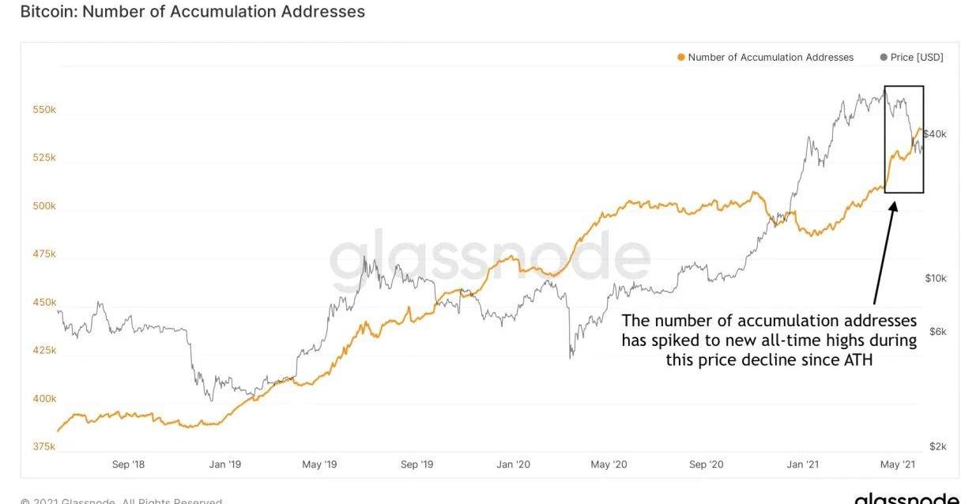Click the $40k price axis label

(x=934, y=134)
